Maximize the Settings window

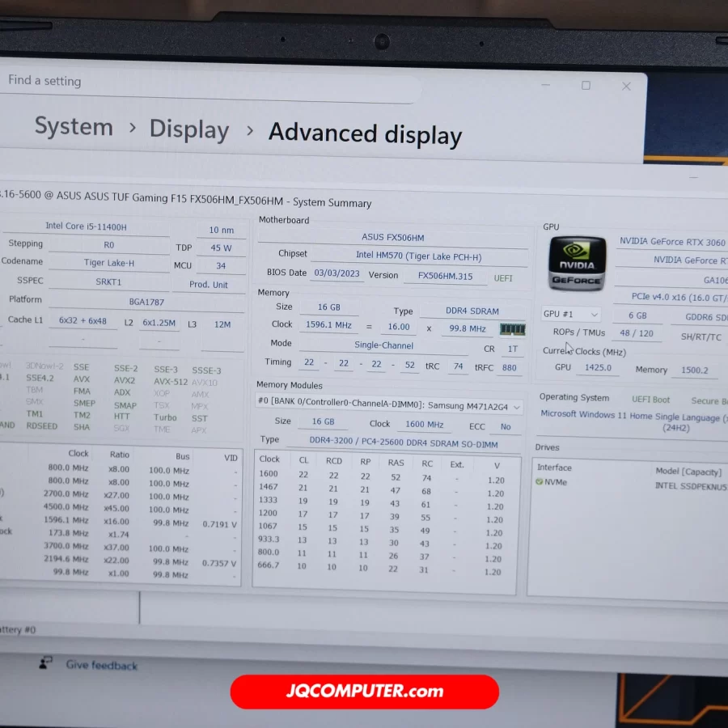pyautogui.click(x=586, y=86)
